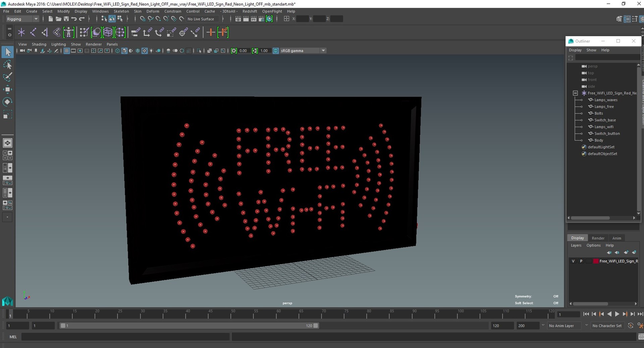Save the scene with the floppy disk icon
644x348 pixels.
pos(66,19)
